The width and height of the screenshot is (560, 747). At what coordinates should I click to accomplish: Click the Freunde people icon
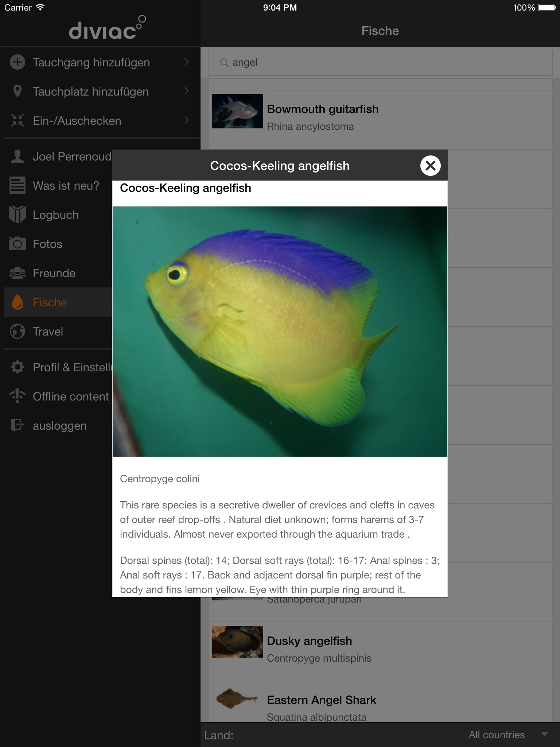[x=17, y=273]
